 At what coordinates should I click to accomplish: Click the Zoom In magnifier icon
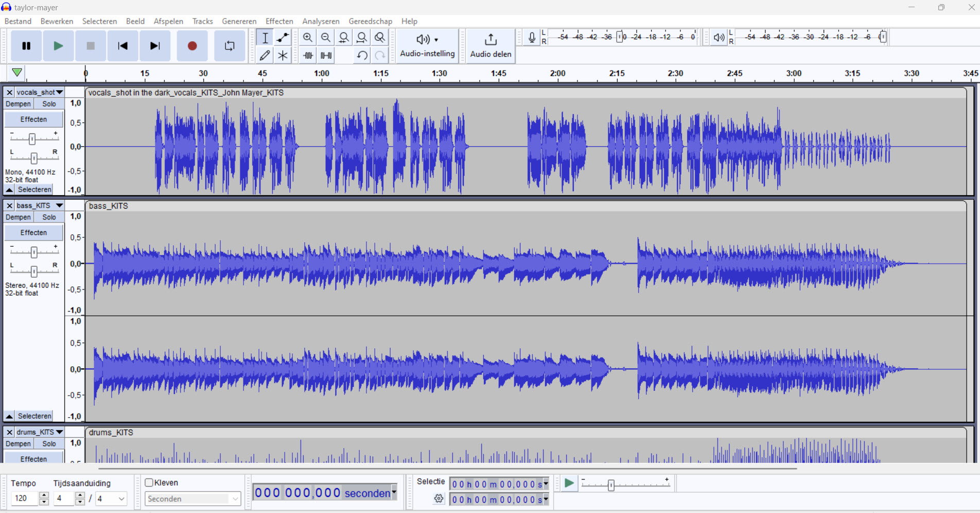click(308, 38)
